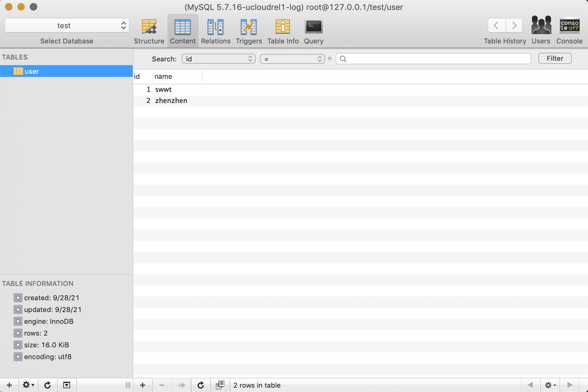
Task: Open the Triggers view
Action: (249, 31)
